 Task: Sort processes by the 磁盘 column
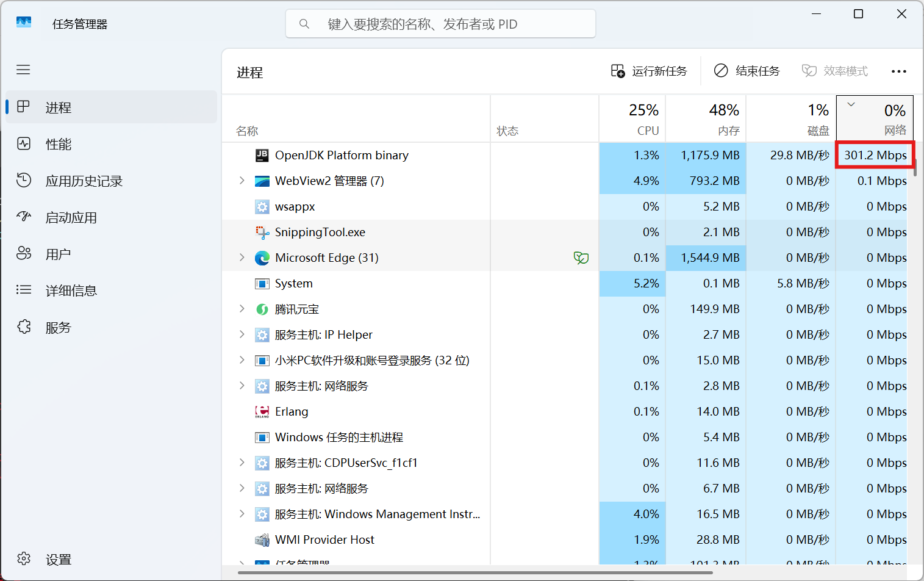pyautogui.click(x=791, y=118)
